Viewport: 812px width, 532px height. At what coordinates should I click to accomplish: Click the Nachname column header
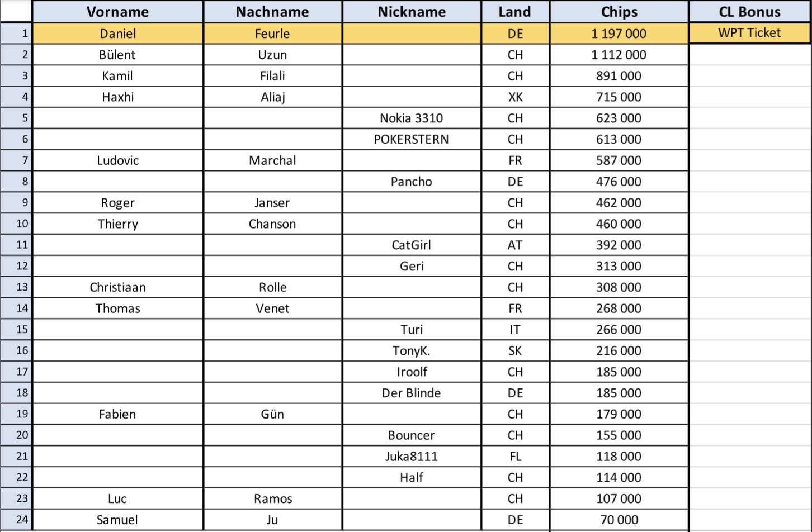272,12
